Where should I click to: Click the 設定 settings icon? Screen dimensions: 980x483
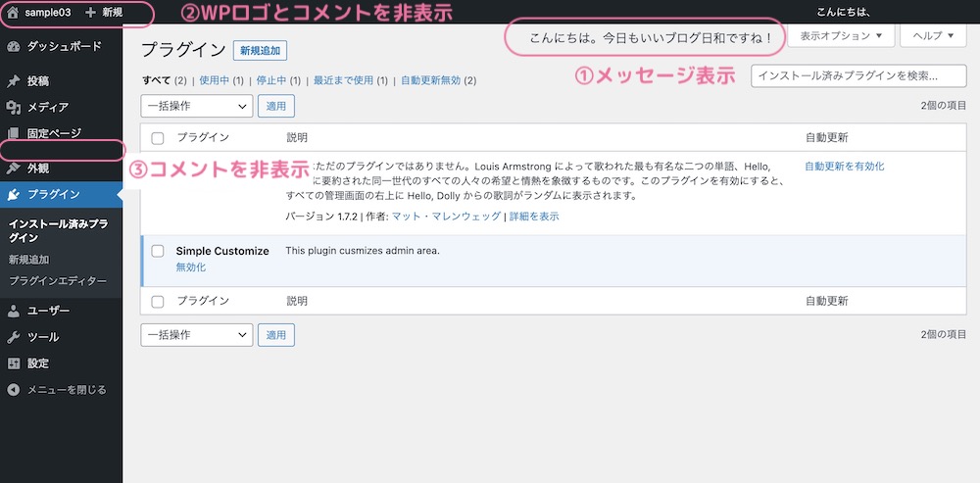pyautogui.click(x=14, y=363)
